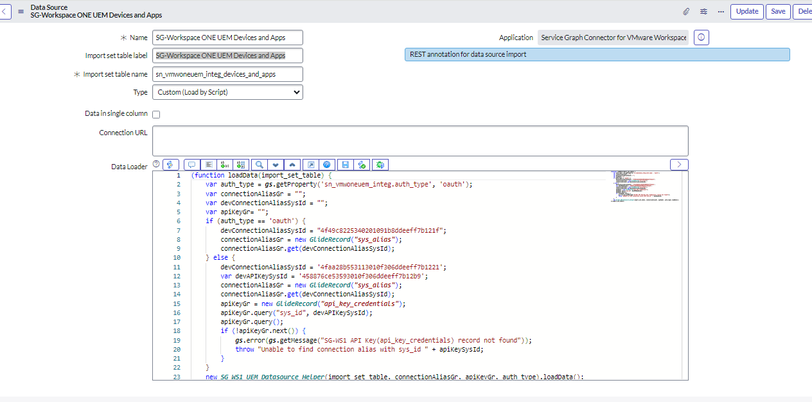Open the Type dropdown
The height and width of the screenshot is (402, 812).
227,92
